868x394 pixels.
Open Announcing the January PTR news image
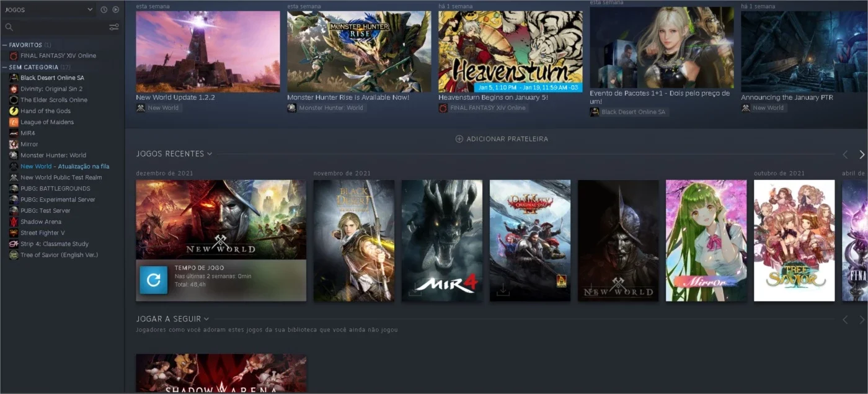pyautogui.click(x=804, y=51)
